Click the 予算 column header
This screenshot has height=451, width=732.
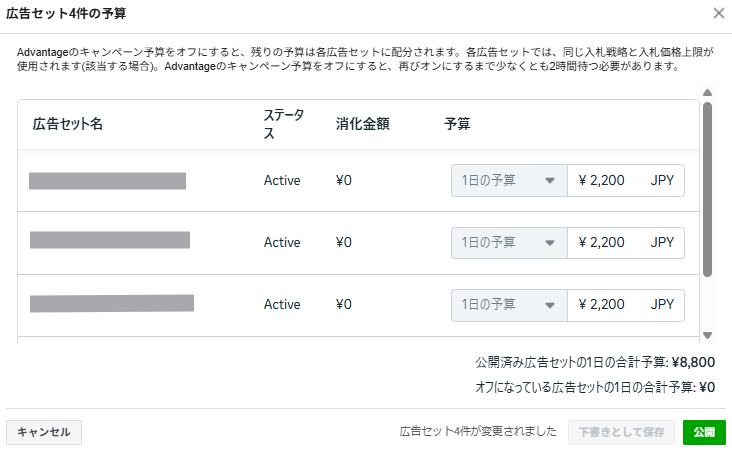[457, 125]
